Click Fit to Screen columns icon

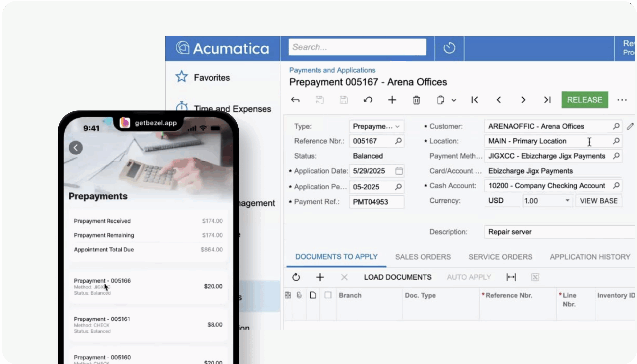coord(511,277)
